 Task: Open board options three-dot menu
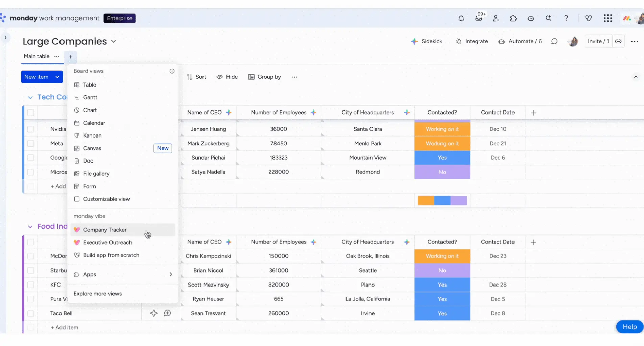[x=635, y=41]
